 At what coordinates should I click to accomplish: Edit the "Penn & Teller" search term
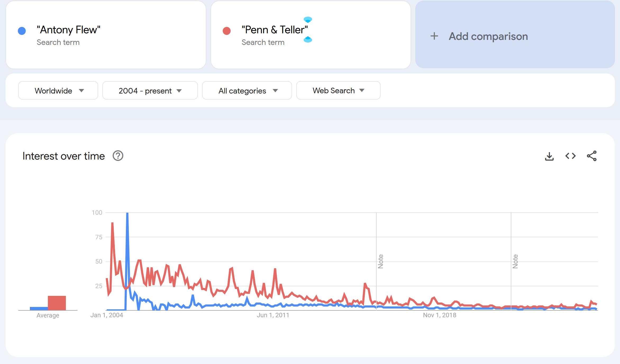pyautogui.click(x=275, y=30)
